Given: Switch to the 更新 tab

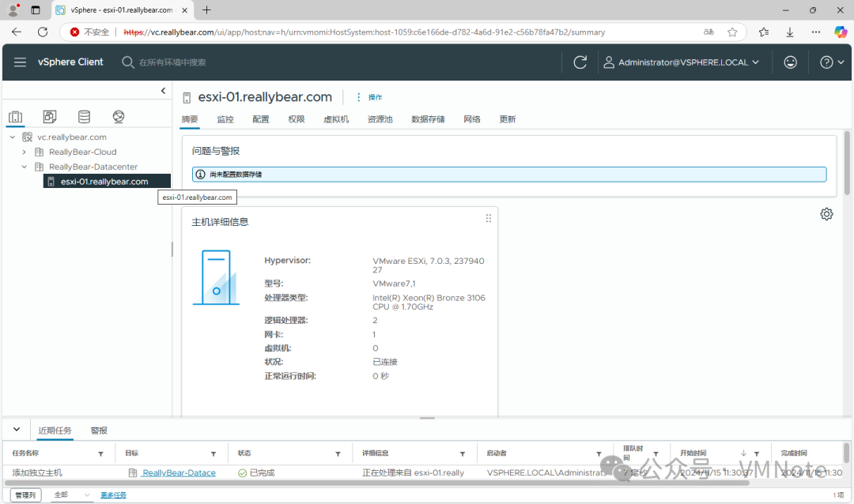Looking at the screenshot, I should pyautogui.click(x=507, y=119).
